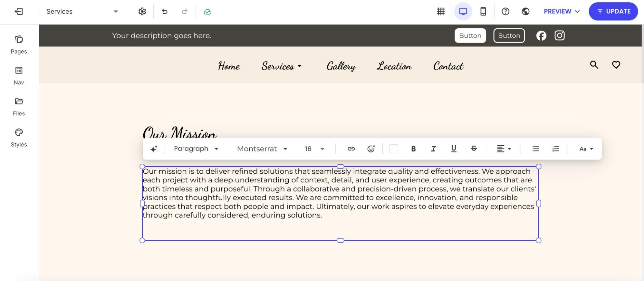The height and width of the screenshot is (281, 644).
Task: Click the UPDATE button
Action: [613, 11]
